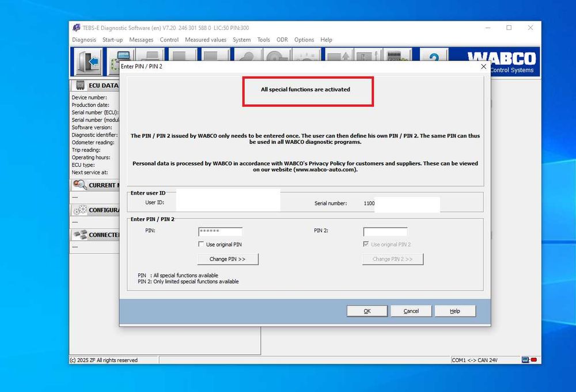Click 'All special functions are activated' message
The width and height of the screenshot is (576, 392).
click(x=305, y=89)
